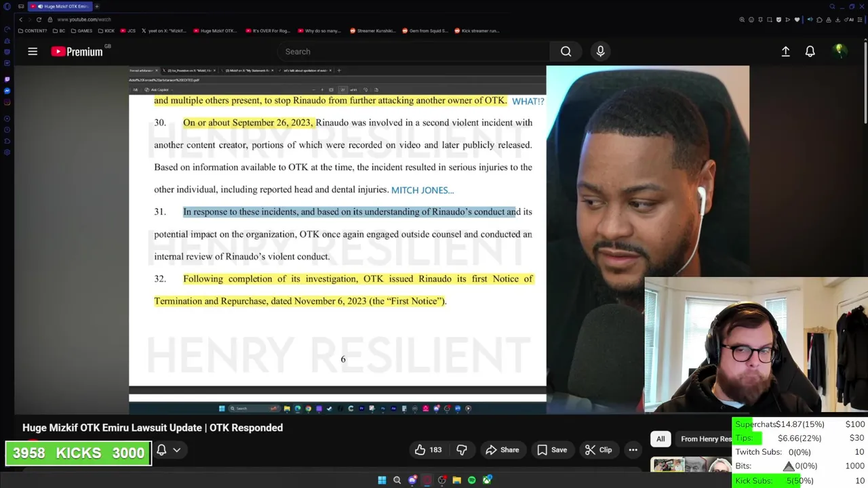Select the From Henry Resilient chip
868x488 pixels.
click(705, 439)
